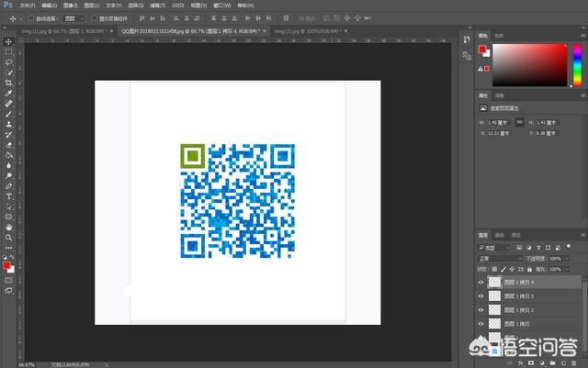Viewport: 588px width, 368px height.
Task: Delete layer with the trash icon
Action: (x=574, y=363)
